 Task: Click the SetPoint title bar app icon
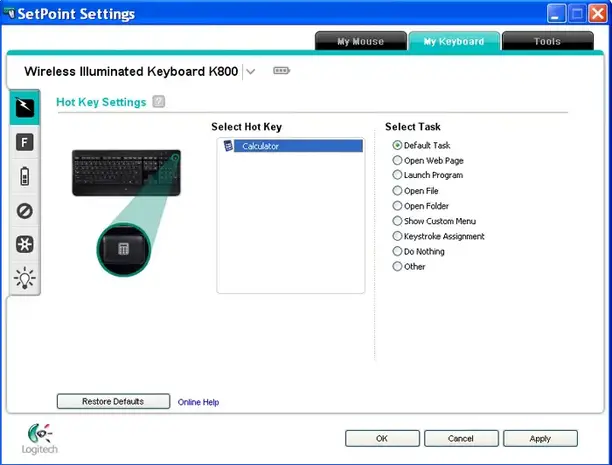[9, 14]
